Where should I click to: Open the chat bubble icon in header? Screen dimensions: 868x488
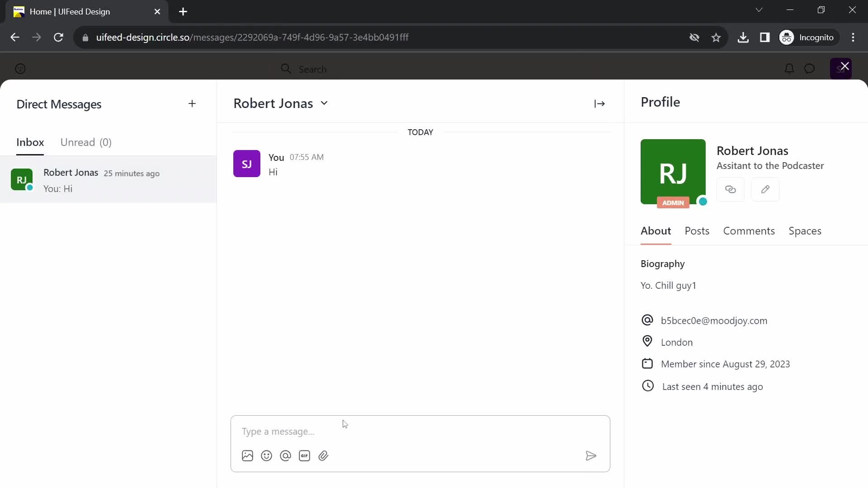(x=810, y=69)
